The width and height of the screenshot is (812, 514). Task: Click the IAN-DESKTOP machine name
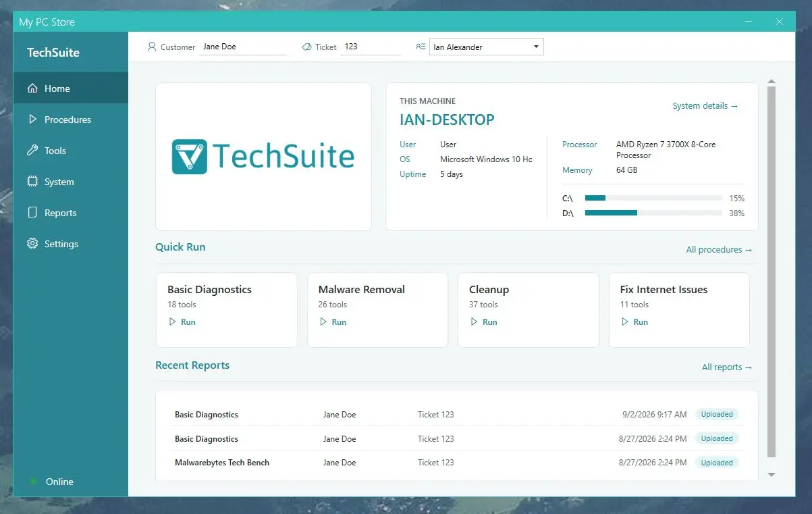pos(447,120)
